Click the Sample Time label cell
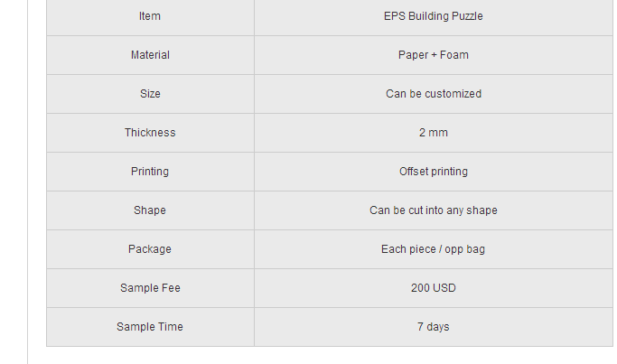This screenshot has width=617, height=364. coord(150,327)
